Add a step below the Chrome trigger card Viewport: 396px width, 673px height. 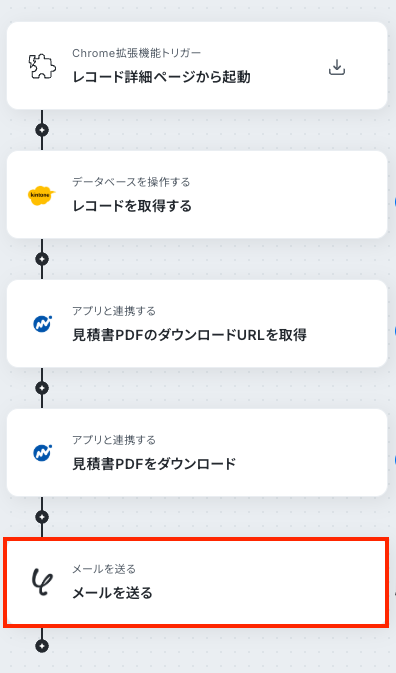coord(42,130)
